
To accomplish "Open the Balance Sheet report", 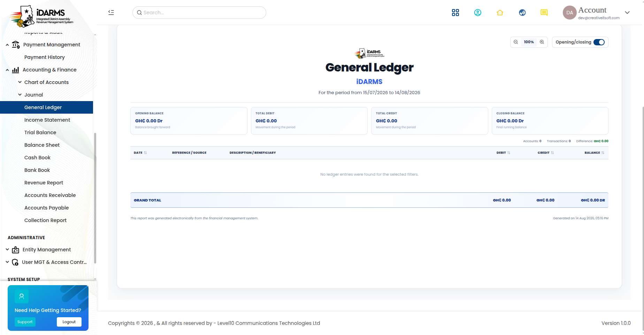I will click(42, 145).
